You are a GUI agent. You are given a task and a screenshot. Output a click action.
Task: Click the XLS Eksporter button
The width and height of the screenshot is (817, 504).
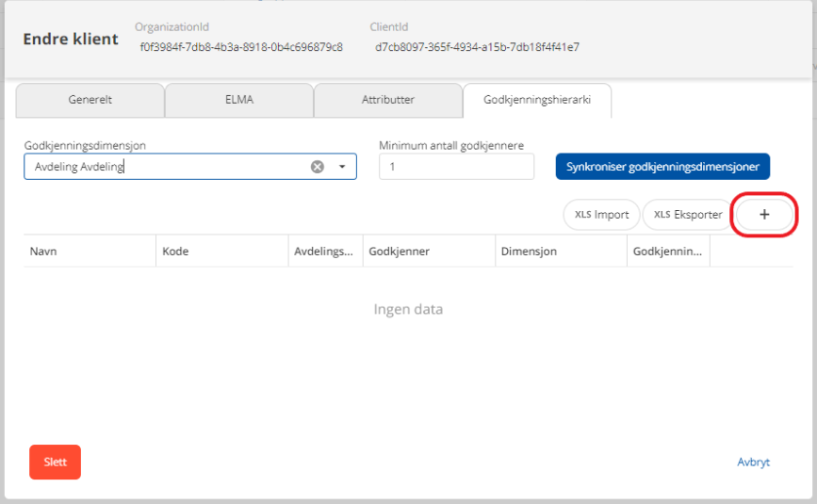688,215
